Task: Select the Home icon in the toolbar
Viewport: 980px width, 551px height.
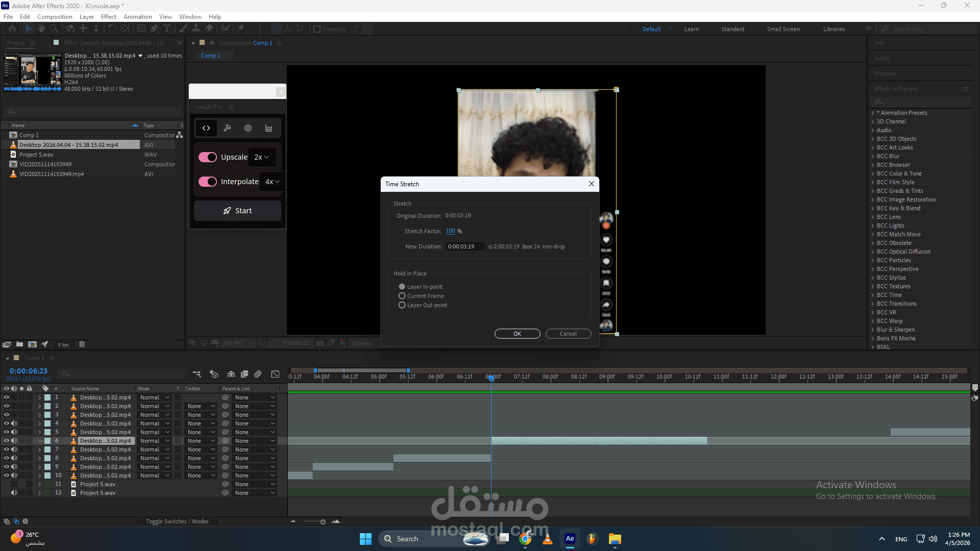Action: pyautogui.click(x=12, y=29)
